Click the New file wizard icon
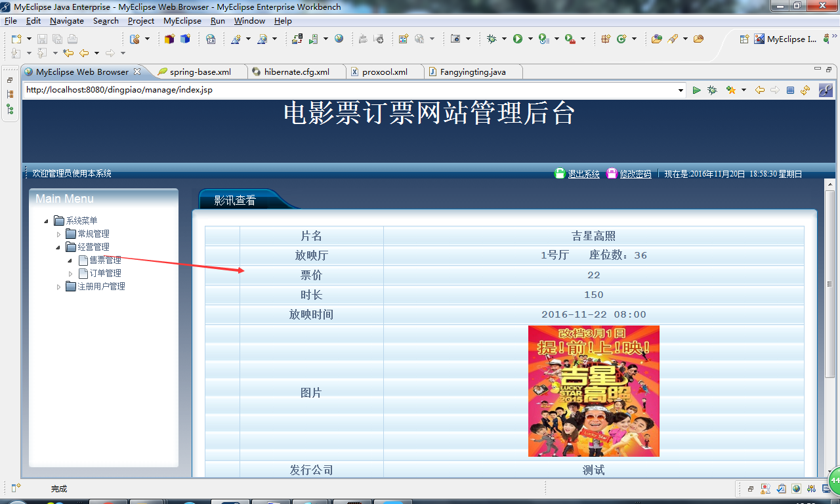840x504 pixels. tap(16, 39)
